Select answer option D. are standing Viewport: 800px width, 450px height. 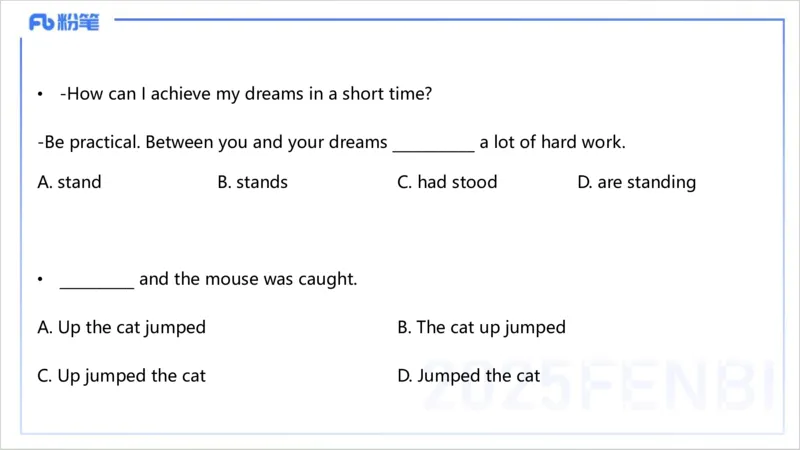click(636, 182)
